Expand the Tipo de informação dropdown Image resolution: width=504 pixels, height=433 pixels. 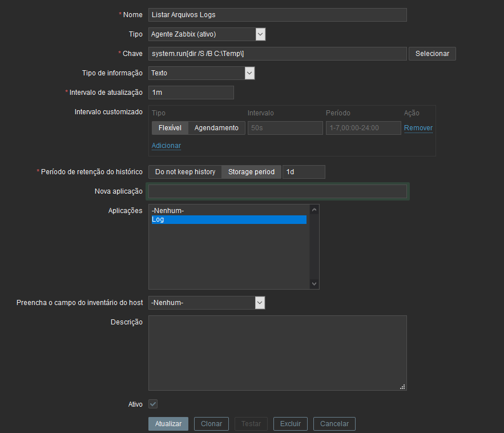pos(201,73)
